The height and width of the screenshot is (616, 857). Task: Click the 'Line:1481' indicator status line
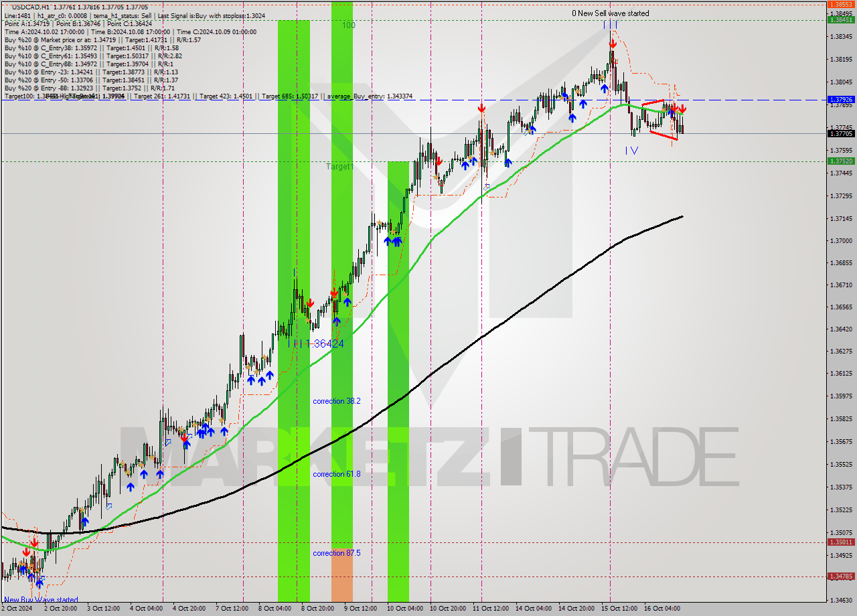pyautogui.click(x=135, y=15)
